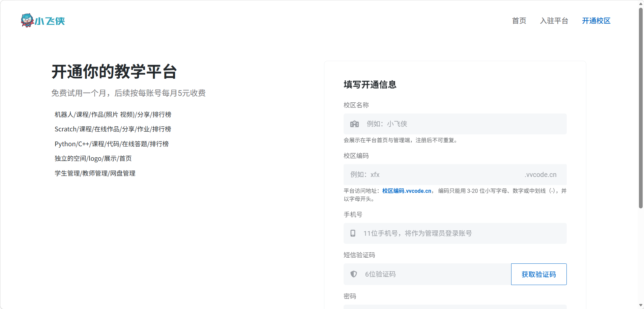Click the 校区编码 field label
This screenshot has width=644, height=309.
click(356, 156)
